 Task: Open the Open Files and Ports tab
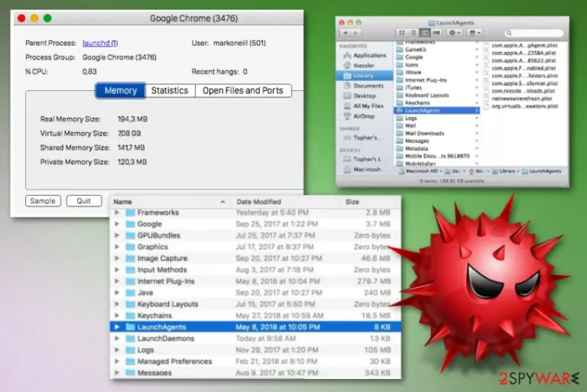(x=243, y=91)
